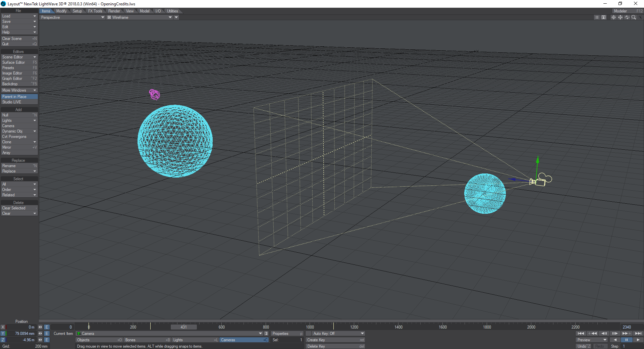Click the center view crosshair icon
644x349 pixels.
click(x=613, y=17)
